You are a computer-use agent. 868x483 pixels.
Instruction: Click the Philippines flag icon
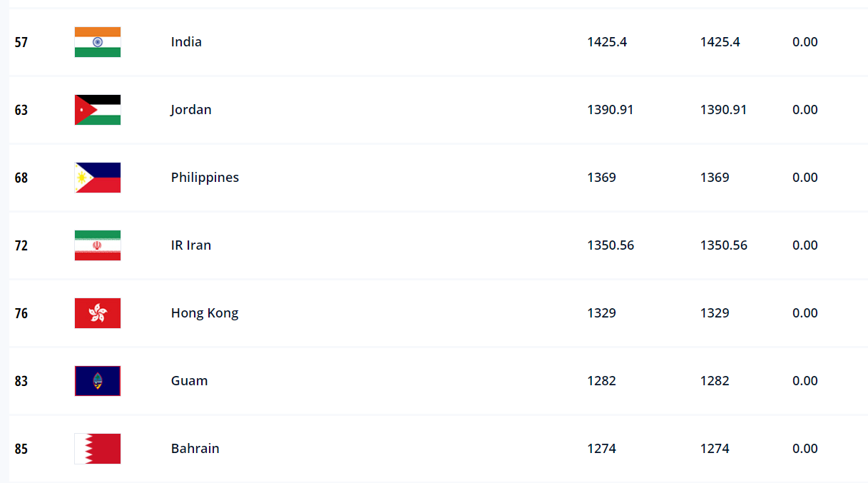(98, 178)
